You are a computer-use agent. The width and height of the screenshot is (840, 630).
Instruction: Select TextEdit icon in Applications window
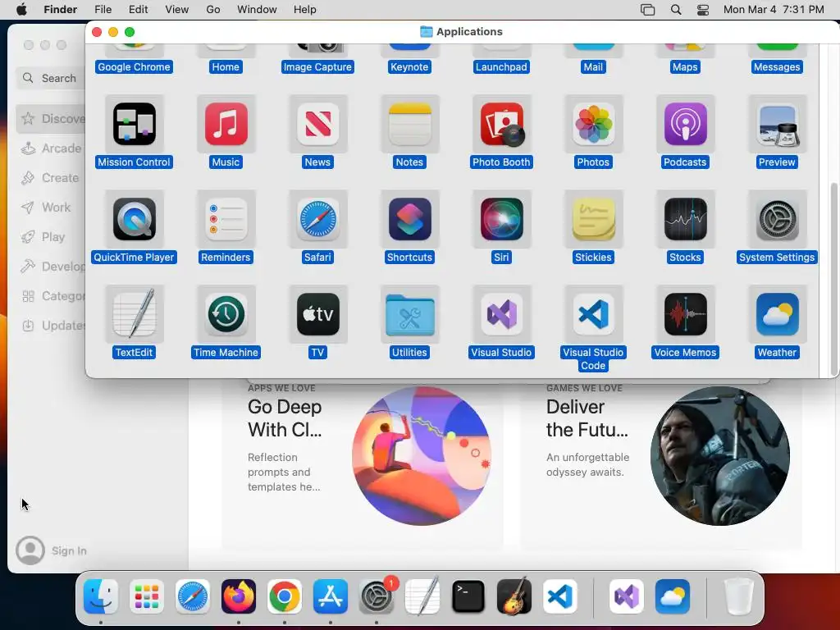[x=134, y=314]
